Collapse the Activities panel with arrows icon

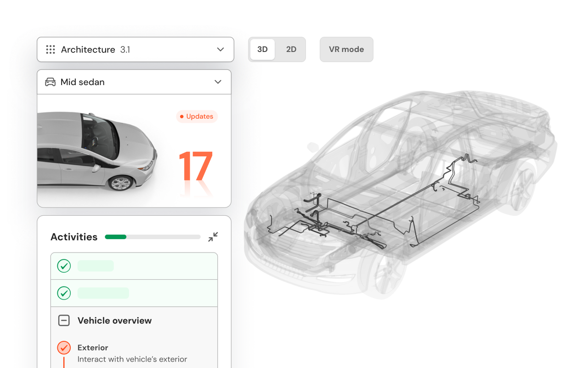pos(213,237)
